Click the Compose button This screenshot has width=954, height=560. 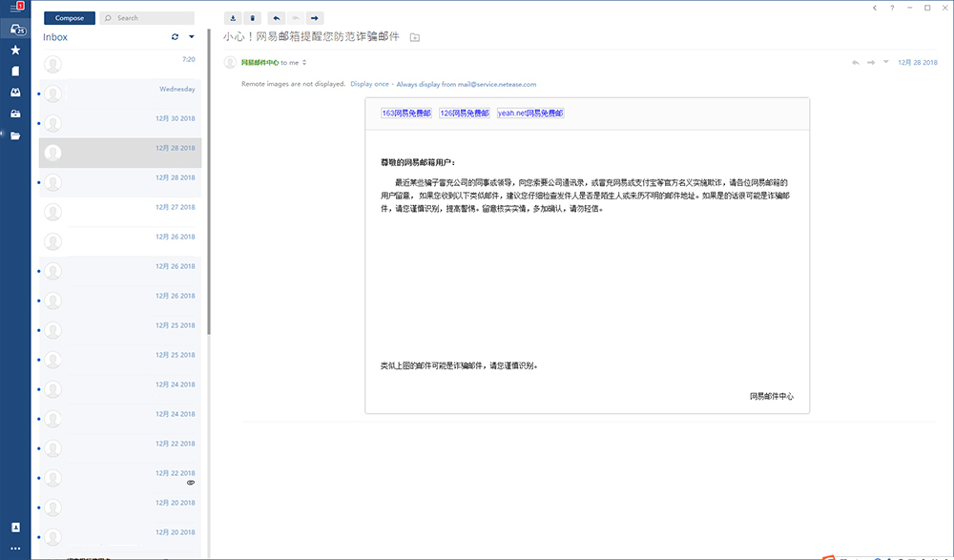[69, 18]
